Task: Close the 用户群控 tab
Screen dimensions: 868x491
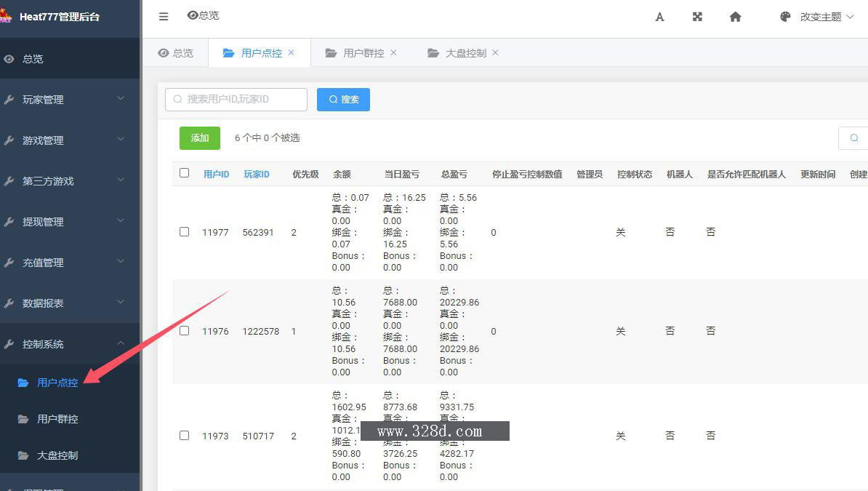Action: tap(394, 52)
